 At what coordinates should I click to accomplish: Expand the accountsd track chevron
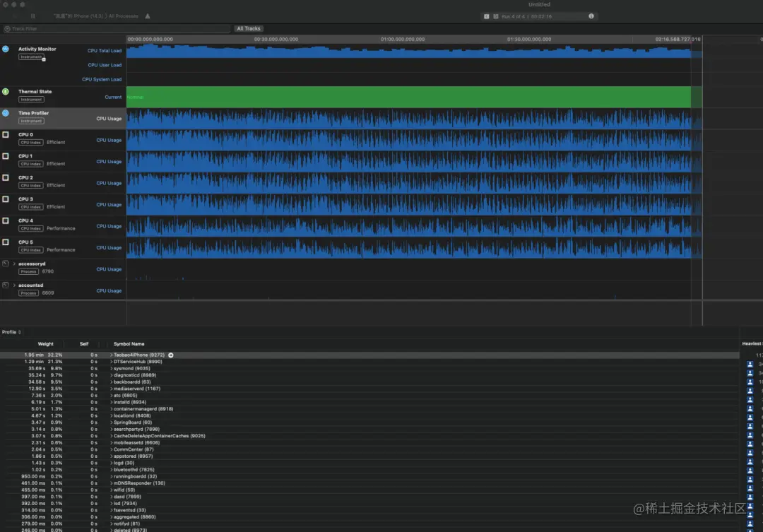pyautogui.click(x=14, y=285)
